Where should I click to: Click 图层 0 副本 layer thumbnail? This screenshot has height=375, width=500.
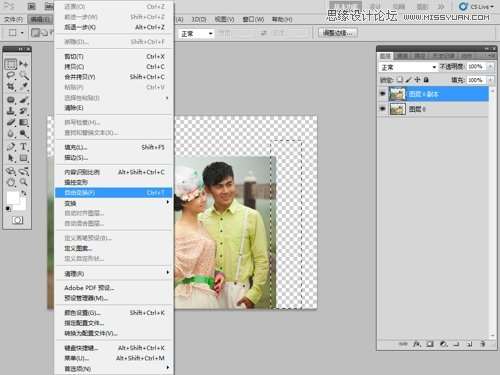tap(397, 94)
